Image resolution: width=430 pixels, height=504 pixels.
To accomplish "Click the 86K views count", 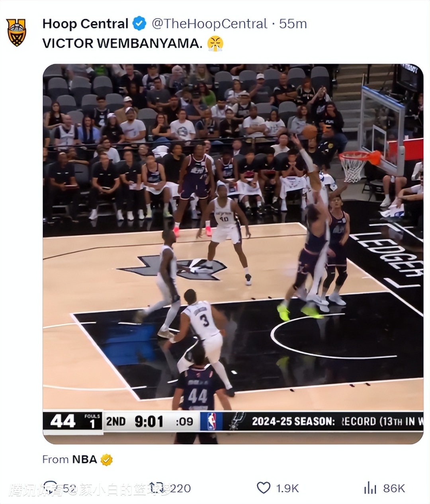I will (394, 488).
